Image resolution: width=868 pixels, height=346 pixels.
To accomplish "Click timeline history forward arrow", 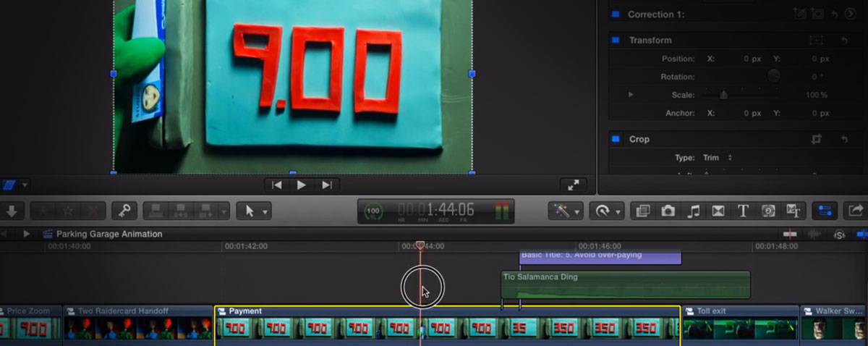I will tap(26, 234).
